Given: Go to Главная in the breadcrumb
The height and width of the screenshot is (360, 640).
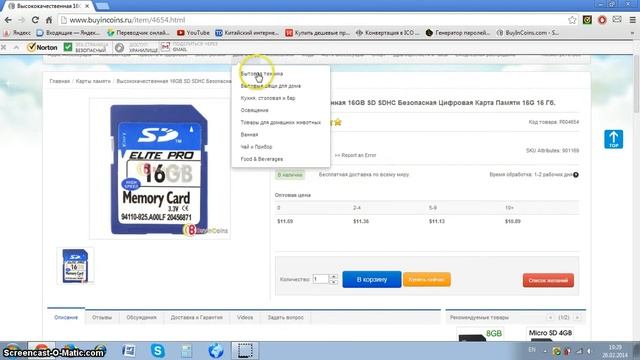Looking at the screenshot, I should [60, 81].
